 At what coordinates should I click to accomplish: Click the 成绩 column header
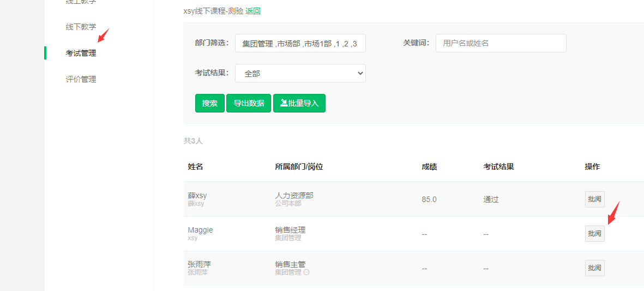pos(429,167)
